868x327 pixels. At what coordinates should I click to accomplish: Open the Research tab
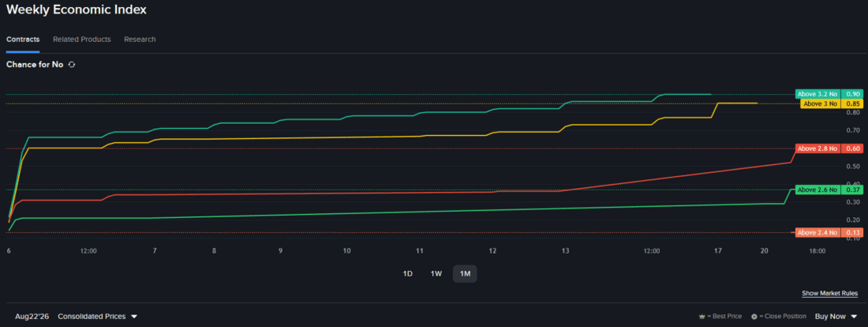[x=140, y=39]
